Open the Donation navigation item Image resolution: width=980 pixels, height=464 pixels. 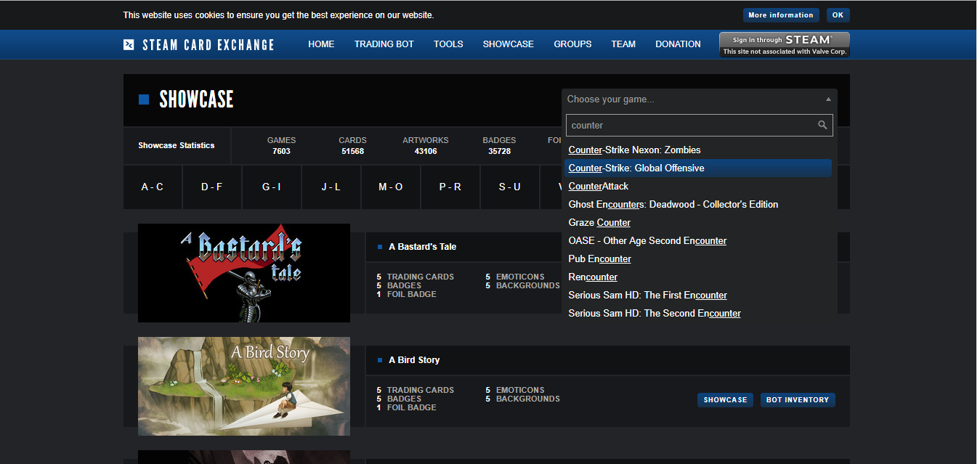pos(678,44)
